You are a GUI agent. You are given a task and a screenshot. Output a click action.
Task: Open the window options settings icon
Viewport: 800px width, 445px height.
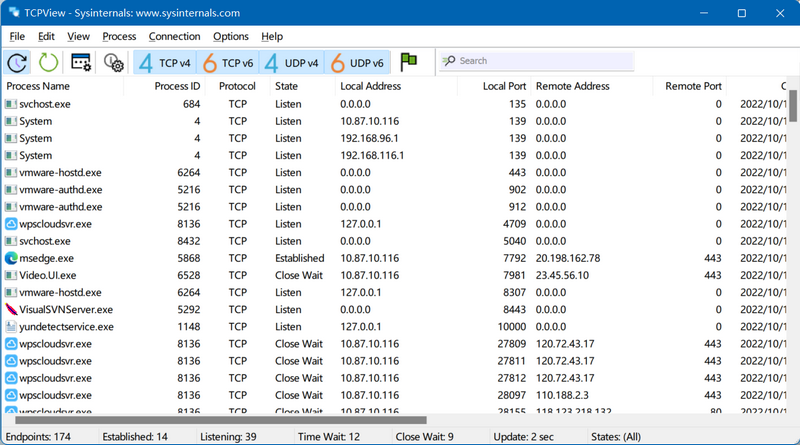point(81,63)
